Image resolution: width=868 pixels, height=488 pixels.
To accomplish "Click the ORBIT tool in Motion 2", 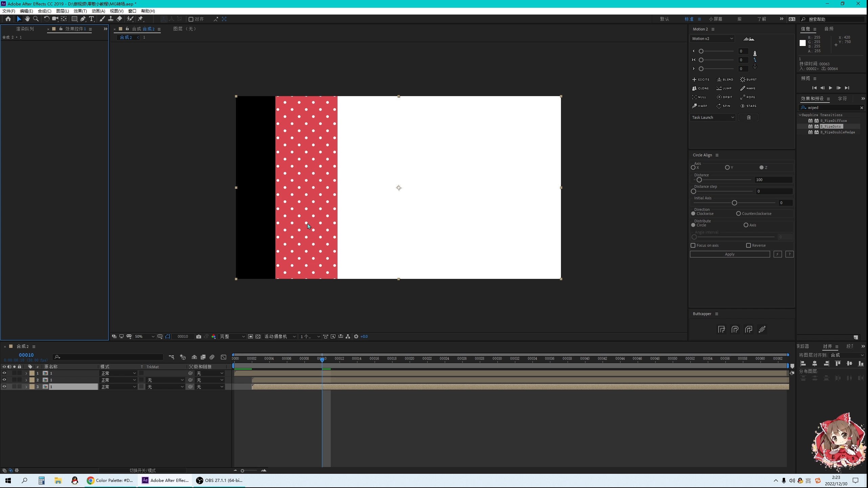I will 724,97.
